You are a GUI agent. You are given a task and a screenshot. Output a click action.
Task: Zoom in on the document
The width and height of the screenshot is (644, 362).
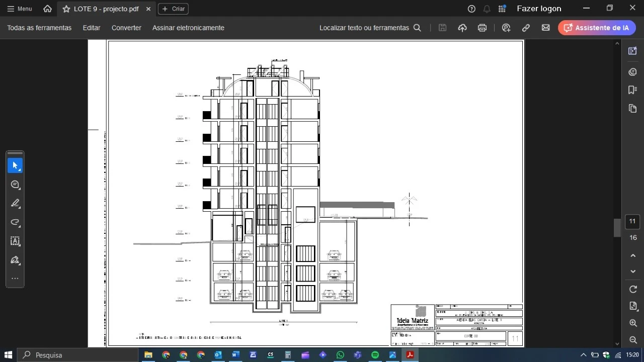click(633, 323)
